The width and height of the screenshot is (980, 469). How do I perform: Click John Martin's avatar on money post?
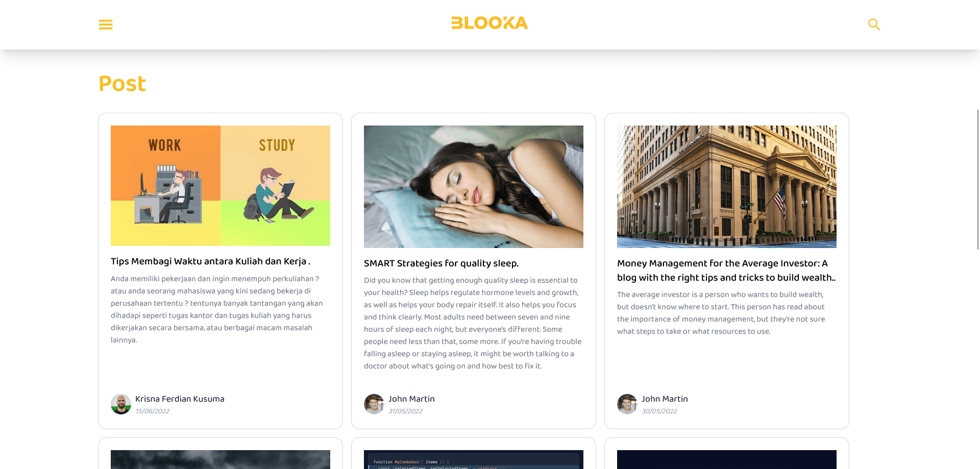click(x=627, y=404)
